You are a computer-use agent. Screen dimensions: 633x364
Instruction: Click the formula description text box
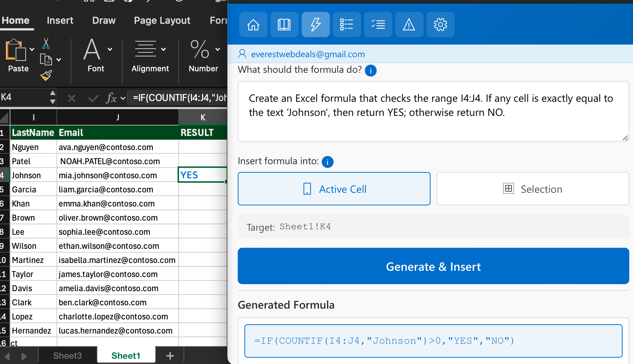(433, 111)
